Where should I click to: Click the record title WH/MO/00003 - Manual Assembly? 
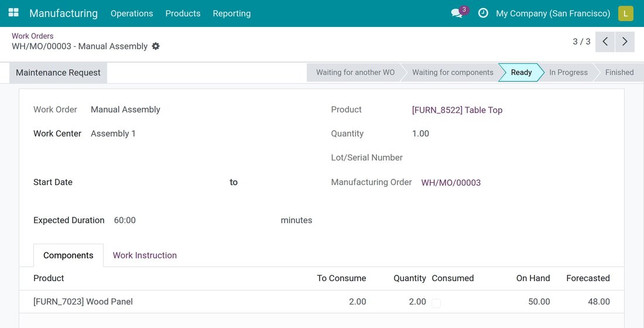[80, 46]
